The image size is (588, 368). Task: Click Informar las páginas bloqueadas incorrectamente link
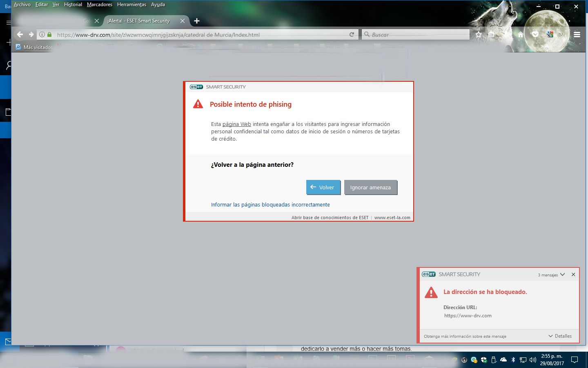270,204
